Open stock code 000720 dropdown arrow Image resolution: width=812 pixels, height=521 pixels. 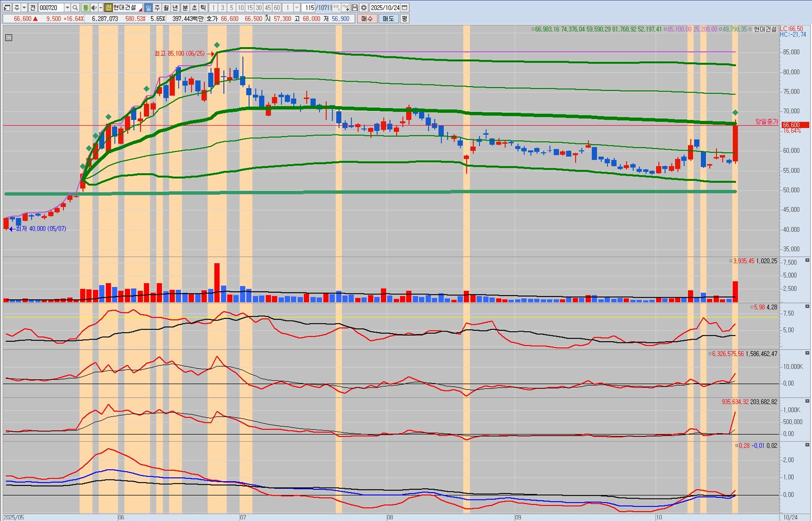[x=67, y=8]
